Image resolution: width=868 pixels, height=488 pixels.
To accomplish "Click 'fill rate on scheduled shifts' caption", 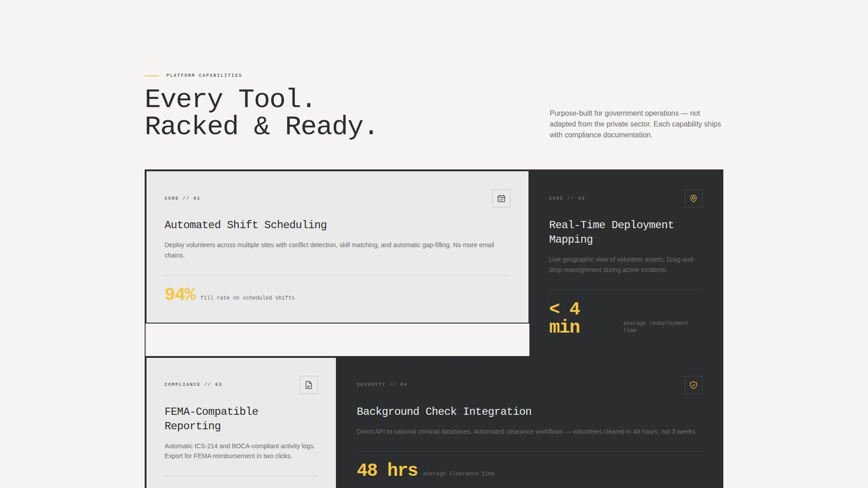I will 247,298.
